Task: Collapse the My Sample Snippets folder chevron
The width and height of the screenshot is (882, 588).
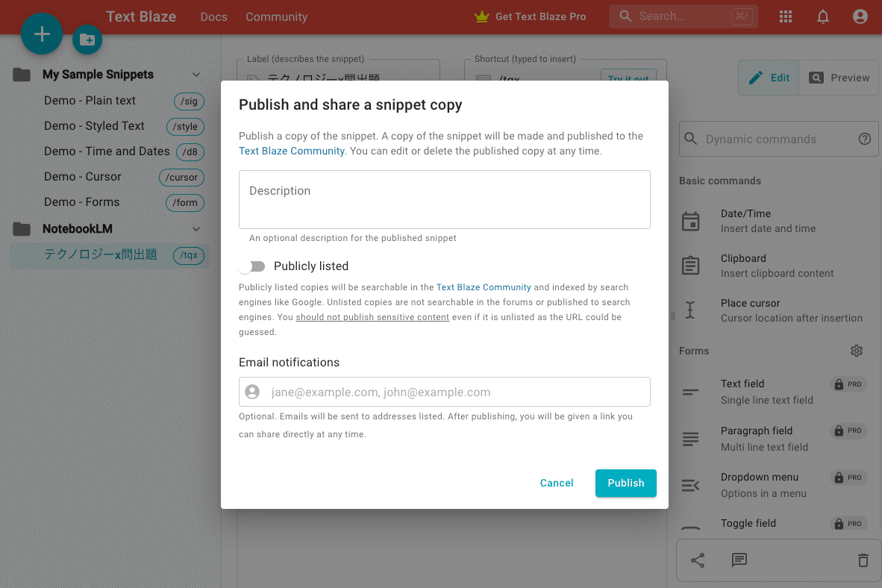Action: tap(196, 75)
